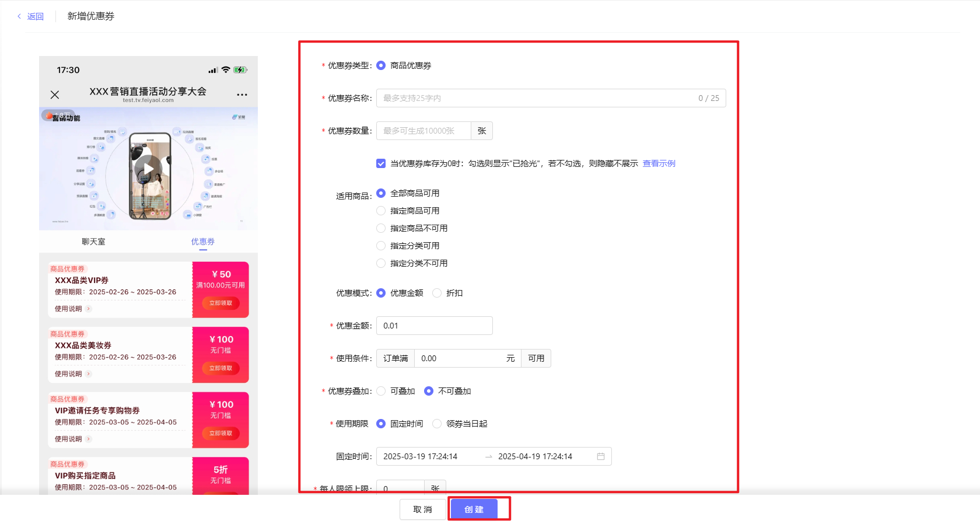Toggle the 已抢光 display checkbox for zero stock
Image resolution: width=980 pixels, height=524 pixels.
(x=381, y=163)
